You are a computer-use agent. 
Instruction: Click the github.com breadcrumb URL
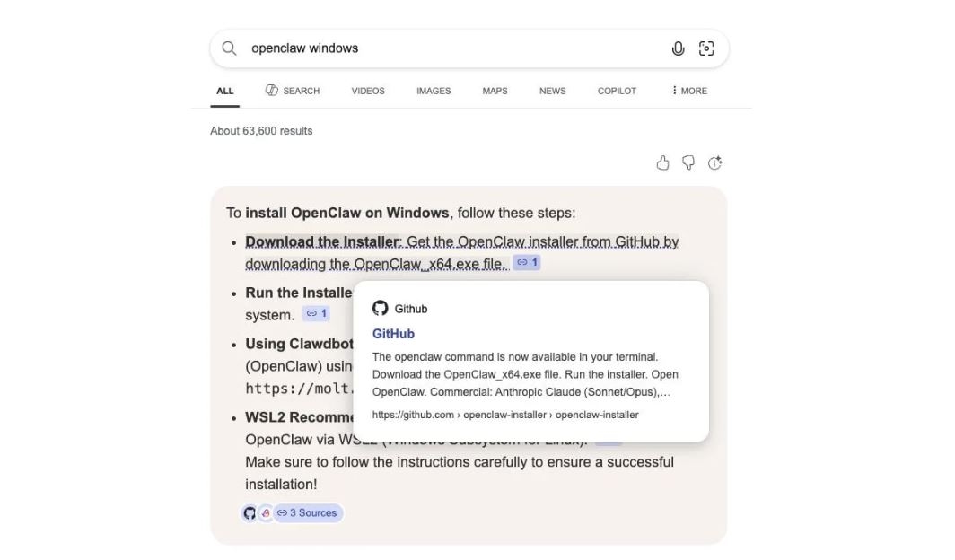tap(505, 414)
